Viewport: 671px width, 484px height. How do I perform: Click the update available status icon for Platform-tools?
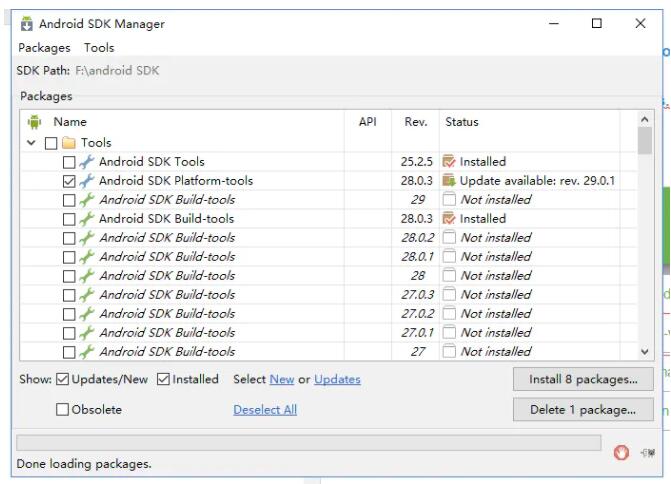(x=449, y=181)
